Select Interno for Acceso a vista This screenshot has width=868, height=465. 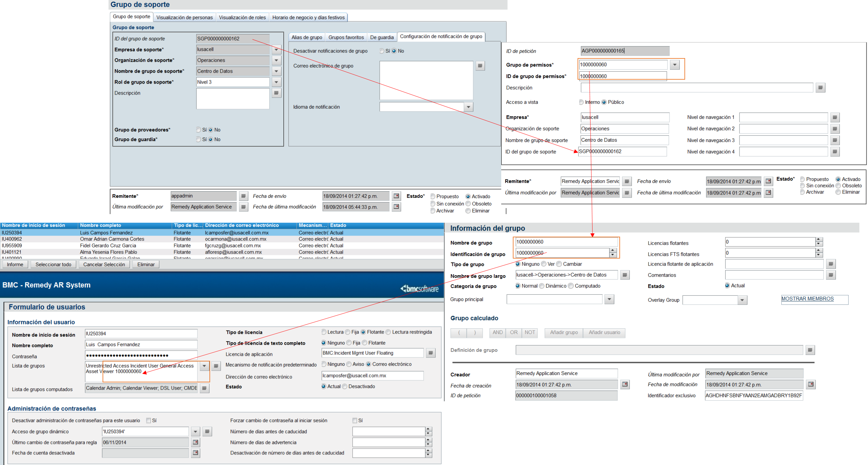581,102
